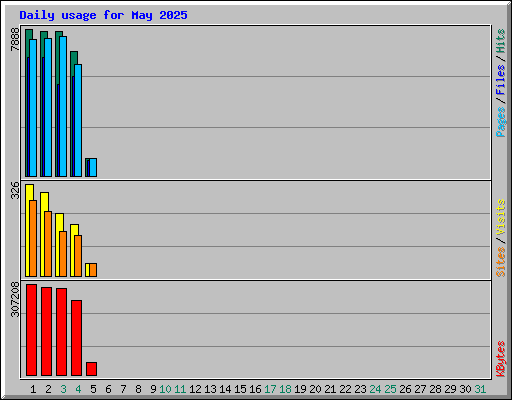This screenshot has width=512, height=400.
Task: Click the day 1 red KBytes bar
Action: (31, 330)
